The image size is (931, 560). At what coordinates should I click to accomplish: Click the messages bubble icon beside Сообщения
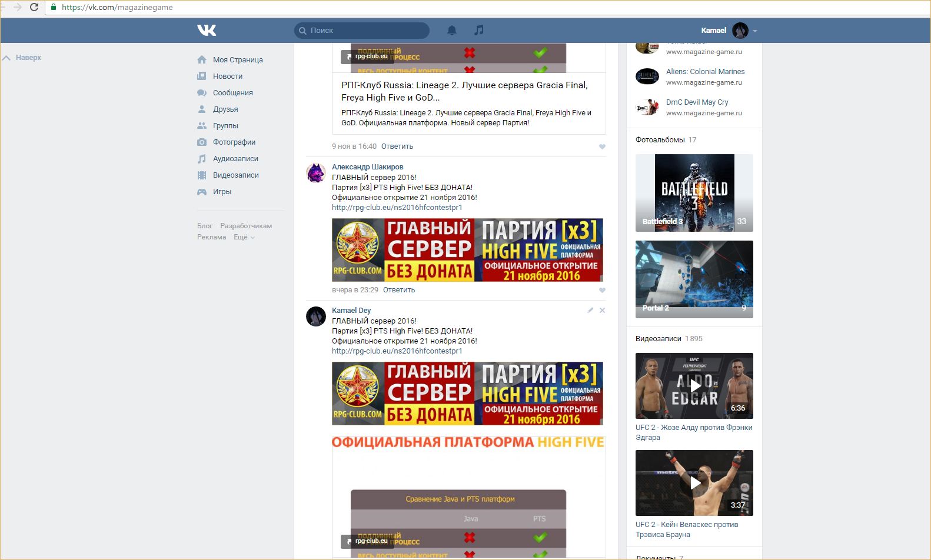click(x=202, y=92)
